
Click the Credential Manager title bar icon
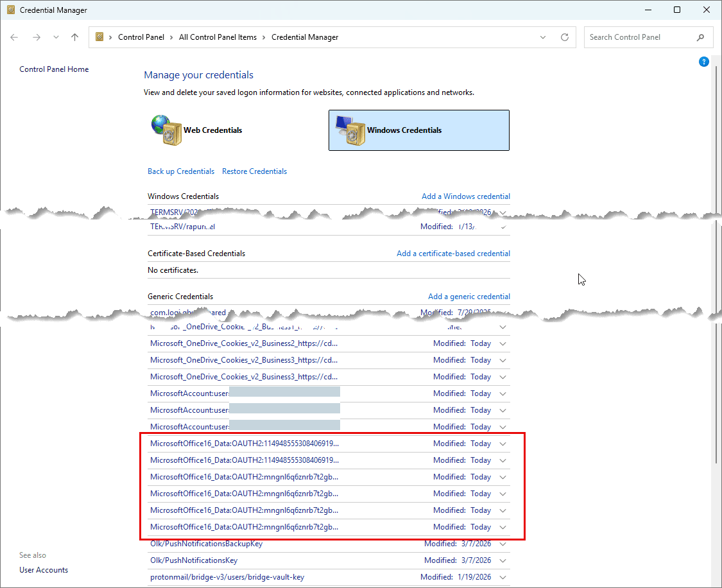(x=10, y=10)
